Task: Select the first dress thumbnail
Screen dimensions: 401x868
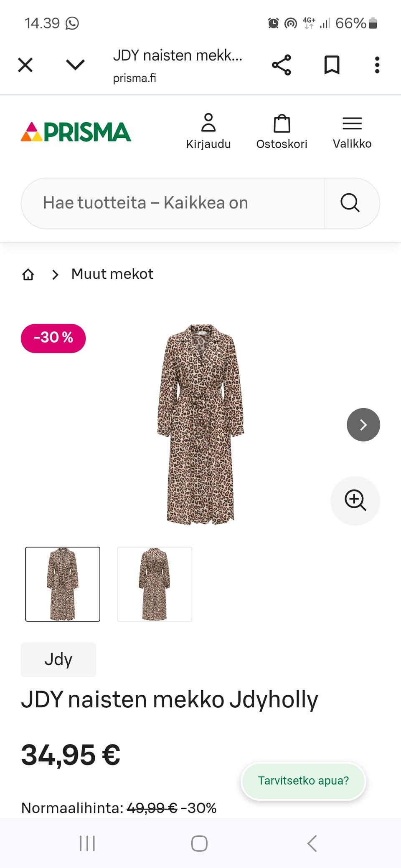Action: pos(63,584)
